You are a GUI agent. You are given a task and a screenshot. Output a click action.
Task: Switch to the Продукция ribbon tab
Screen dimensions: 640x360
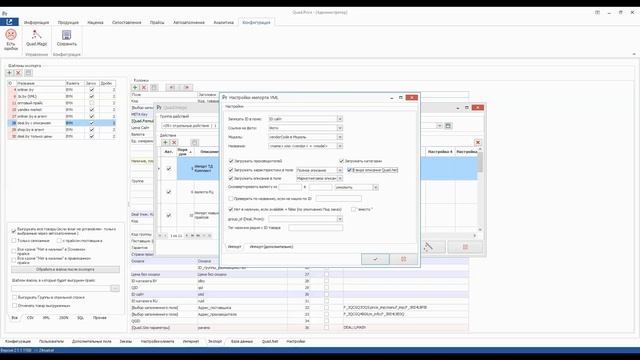click(68, 22)
